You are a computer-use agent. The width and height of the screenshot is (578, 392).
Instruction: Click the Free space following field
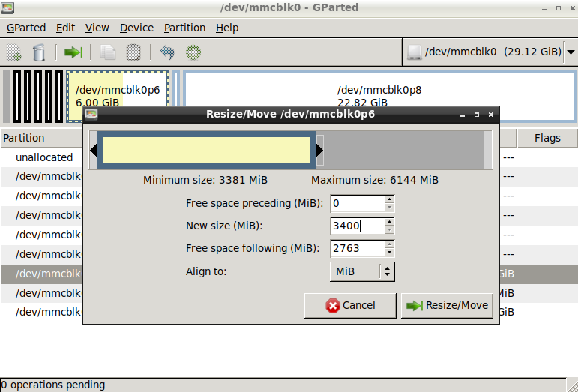(x=358, y=248)
